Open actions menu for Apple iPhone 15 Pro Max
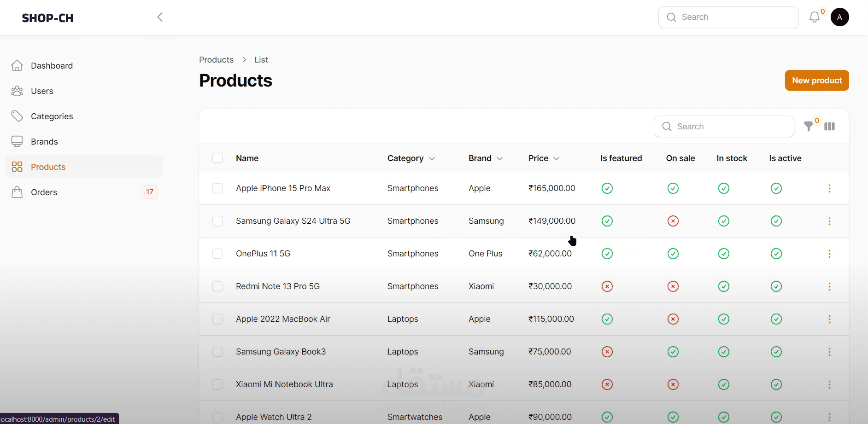 click(x=829, y=188)
